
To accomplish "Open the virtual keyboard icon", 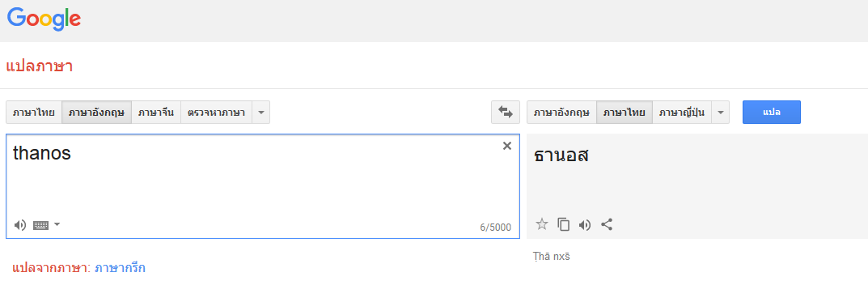I will coord(41,225).
